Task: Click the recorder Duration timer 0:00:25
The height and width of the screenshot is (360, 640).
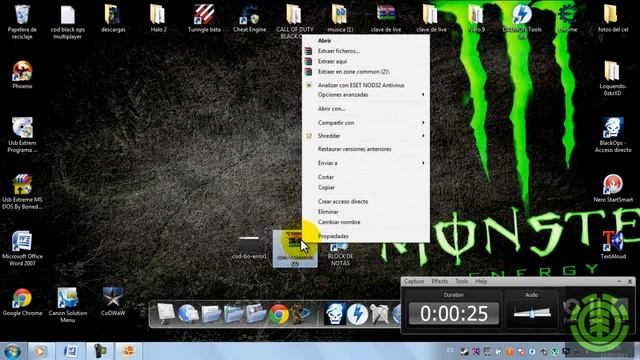Action: [454, 313]
